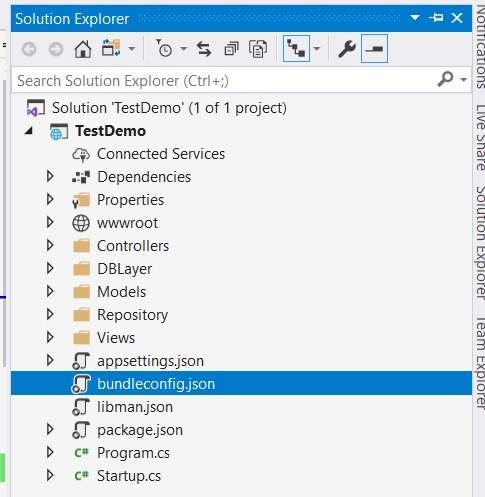The width and height of the screenshot is (485, 497).
Task: Toggle the file nesting button
Action: point(296,49)
